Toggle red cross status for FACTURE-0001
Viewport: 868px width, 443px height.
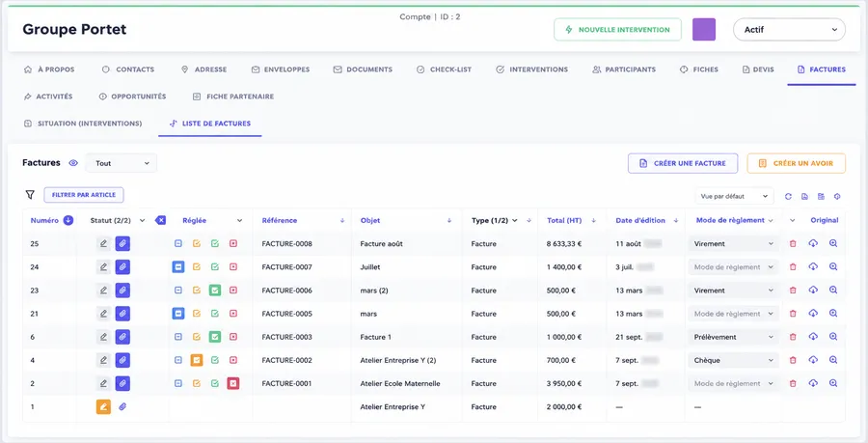233,383
